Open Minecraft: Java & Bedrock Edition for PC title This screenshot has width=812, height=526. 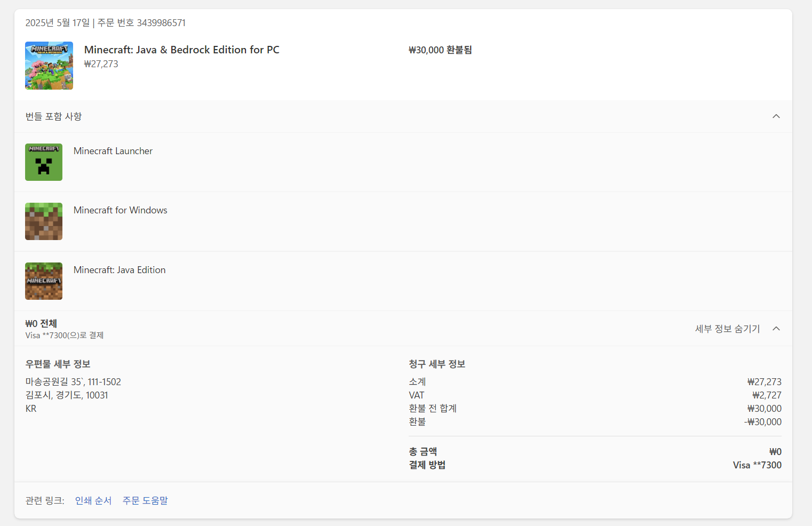coord(182,50)
